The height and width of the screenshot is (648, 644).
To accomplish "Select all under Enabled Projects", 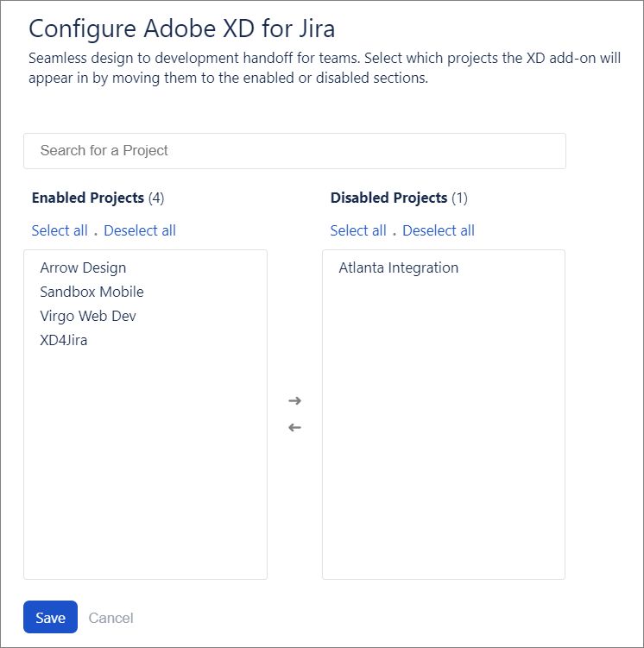I will (x=60, y=230).
